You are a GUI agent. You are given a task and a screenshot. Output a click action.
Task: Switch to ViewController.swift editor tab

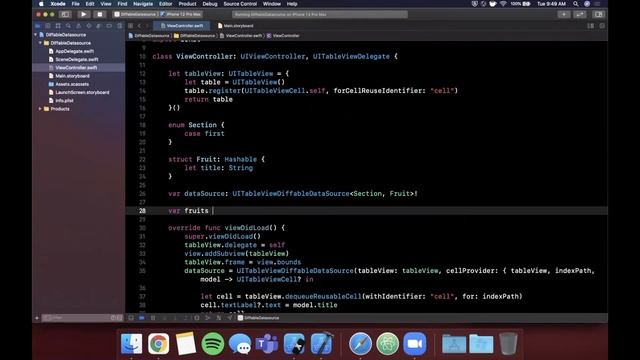(x=182, y=26)
